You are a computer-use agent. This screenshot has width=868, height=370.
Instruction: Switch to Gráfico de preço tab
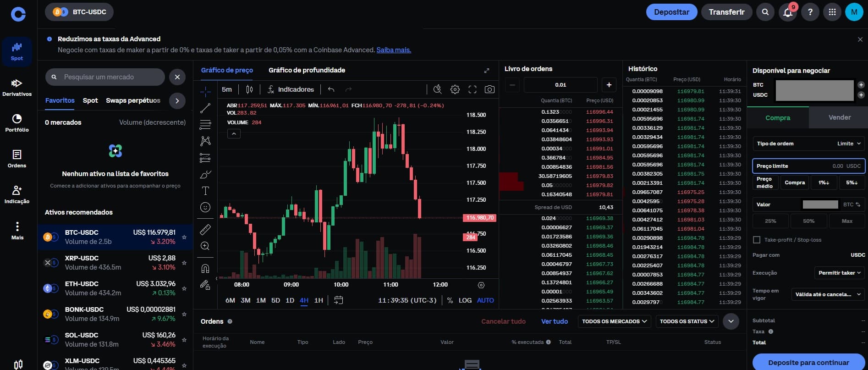click(227, 70)
